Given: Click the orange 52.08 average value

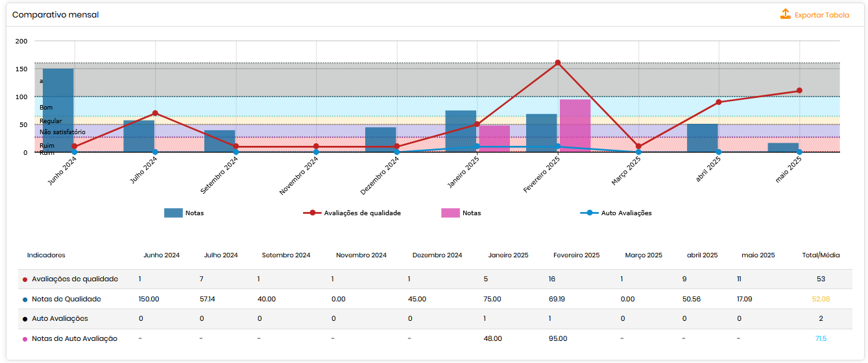Looking at the screenshot, I should (821, 299).
